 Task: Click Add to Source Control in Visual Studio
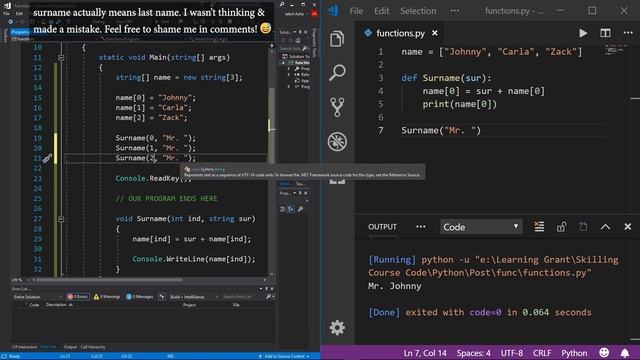click(x=284, y=356)
